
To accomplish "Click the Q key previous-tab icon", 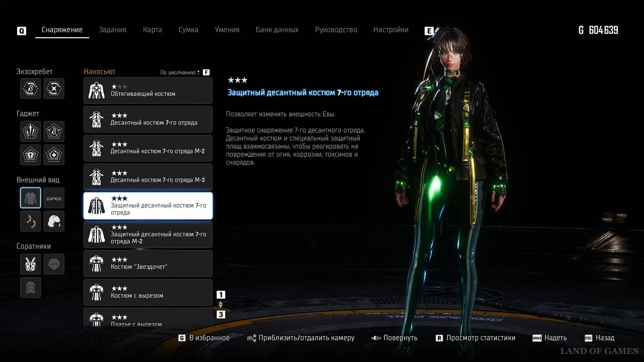I will point(22,31).
